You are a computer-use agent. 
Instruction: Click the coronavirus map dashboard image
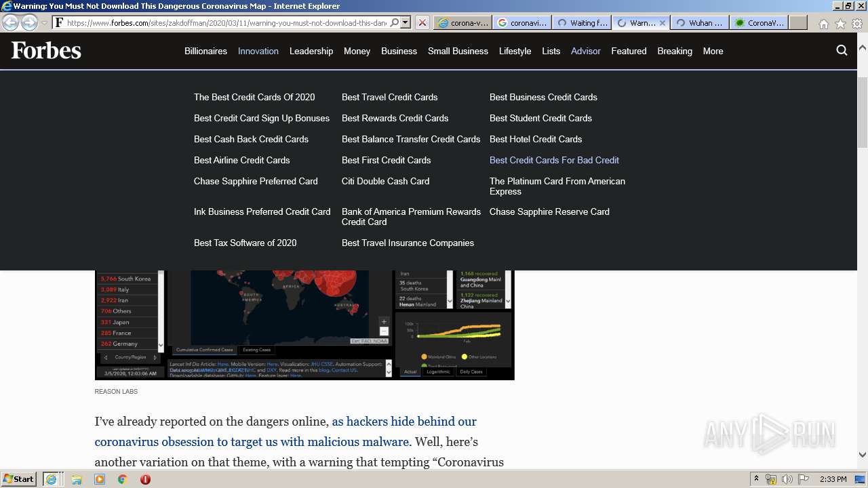coord(304,325)
